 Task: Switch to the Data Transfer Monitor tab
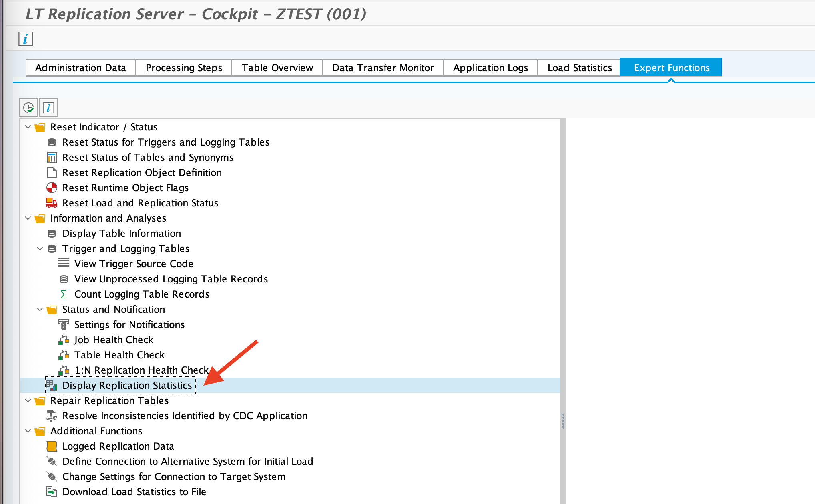point(383,68)
